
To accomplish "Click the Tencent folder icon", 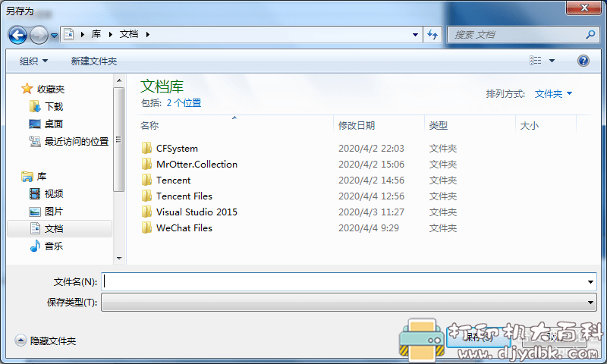I will (146, 180).
